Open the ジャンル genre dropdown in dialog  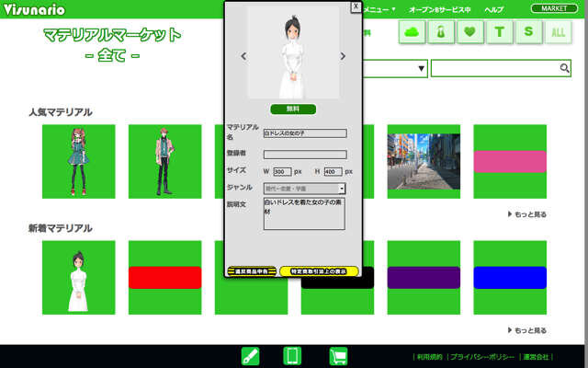pos(304,189)
